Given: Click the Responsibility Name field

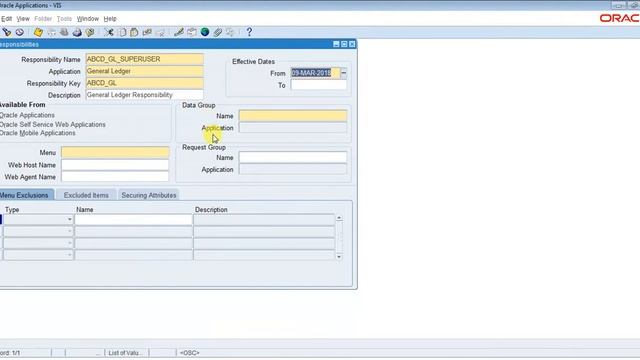Looking at the screenshot, I should point(144,59).
